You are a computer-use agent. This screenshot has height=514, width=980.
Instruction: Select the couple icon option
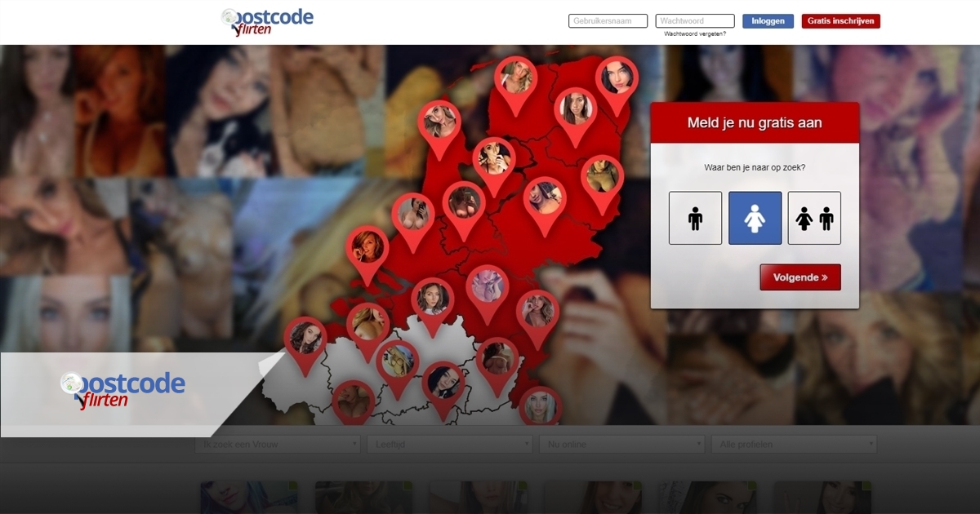(x=814, y=218)
